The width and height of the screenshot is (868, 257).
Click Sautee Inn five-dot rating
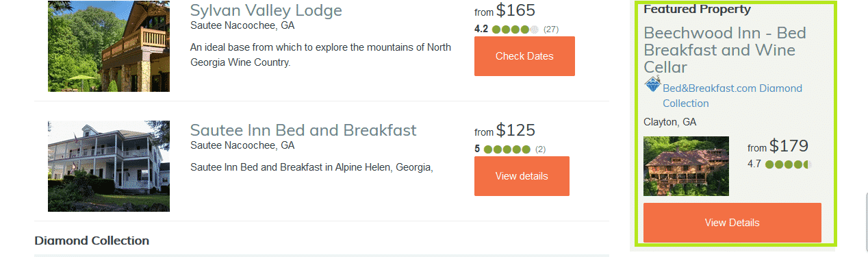507,149
